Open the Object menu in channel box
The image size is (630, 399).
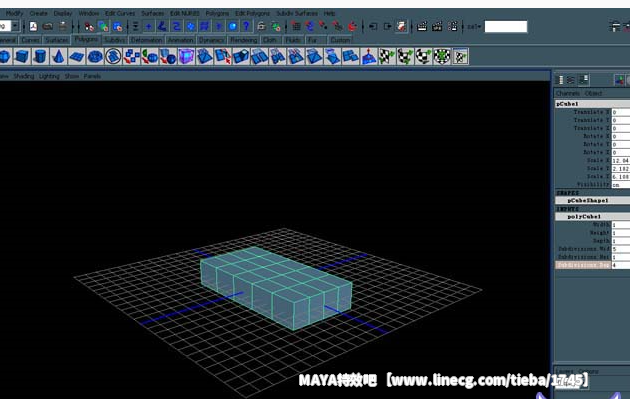[593, 93]
